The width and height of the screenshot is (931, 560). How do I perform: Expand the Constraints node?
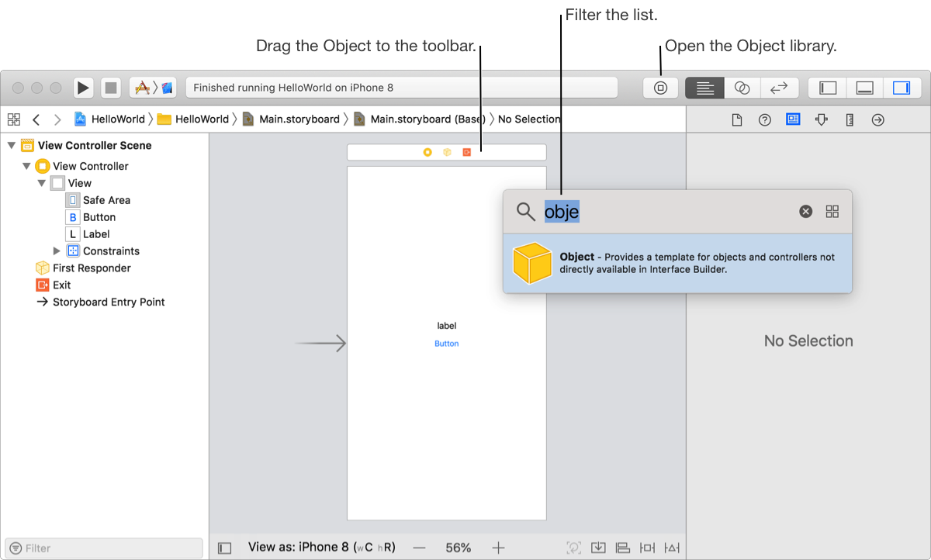click(57, 251)
